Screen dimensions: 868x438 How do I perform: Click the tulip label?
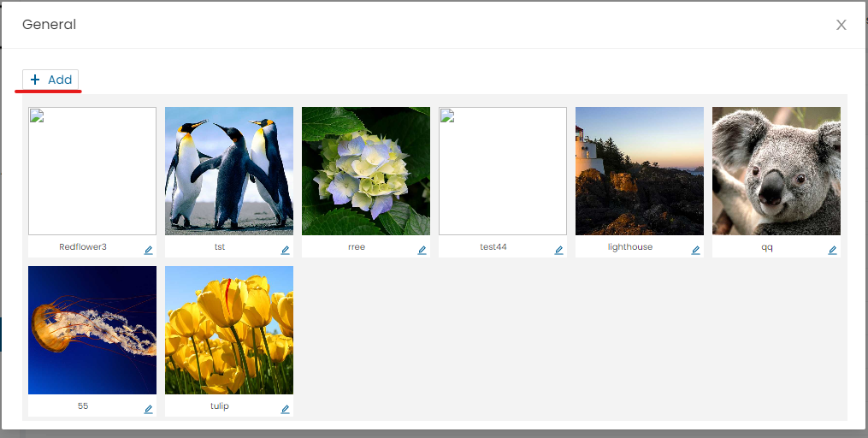[x=220, y=405]
